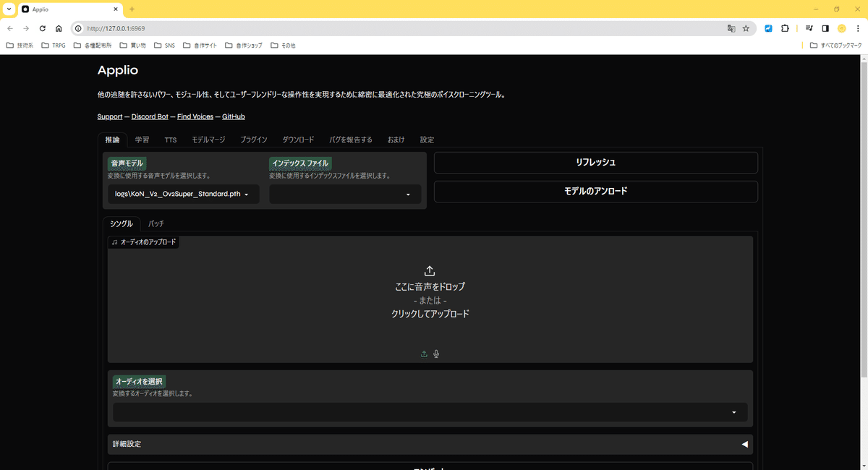Screen dimensions: 868x470
Task: Open the モデルマージ tab
Action: (208, 140)
